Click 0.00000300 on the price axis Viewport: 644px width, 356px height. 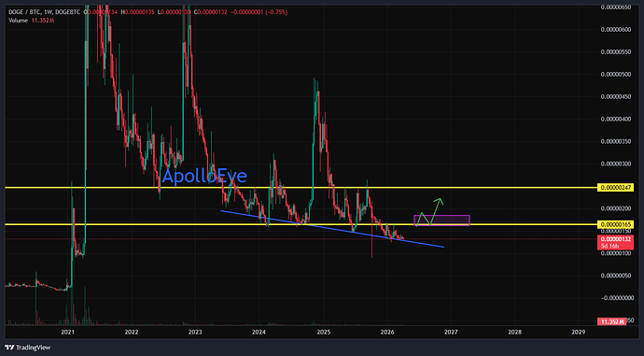coord(616,164)
